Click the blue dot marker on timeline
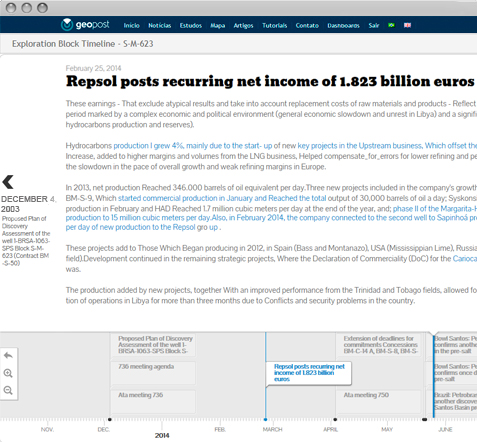 tap(265, 419)
